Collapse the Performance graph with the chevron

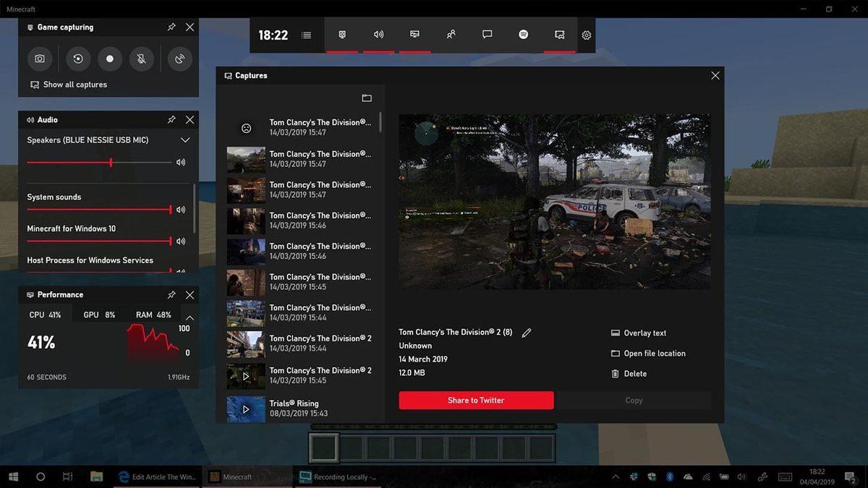[x=190, y=317]
